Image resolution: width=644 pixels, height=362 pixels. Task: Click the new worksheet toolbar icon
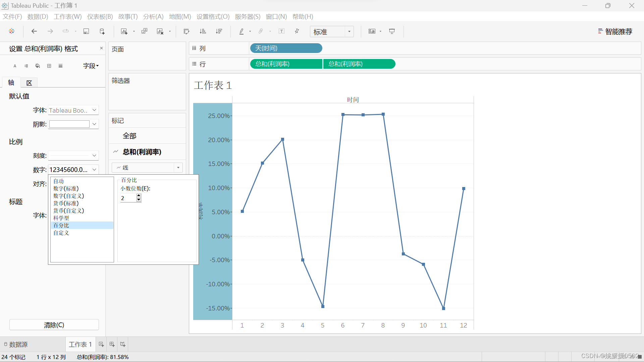click(124, 31)
